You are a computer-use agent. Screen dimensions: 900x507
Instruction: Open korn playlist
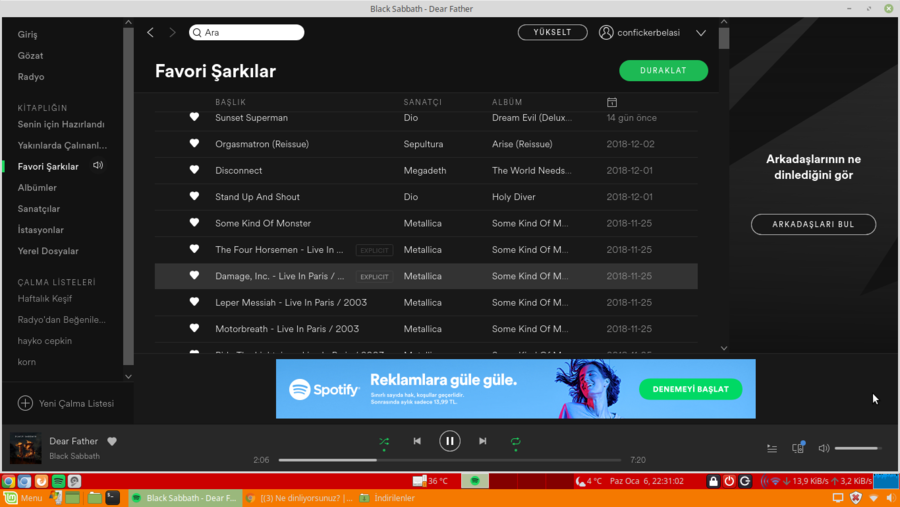pyautogui.click(x=26, y=362)
